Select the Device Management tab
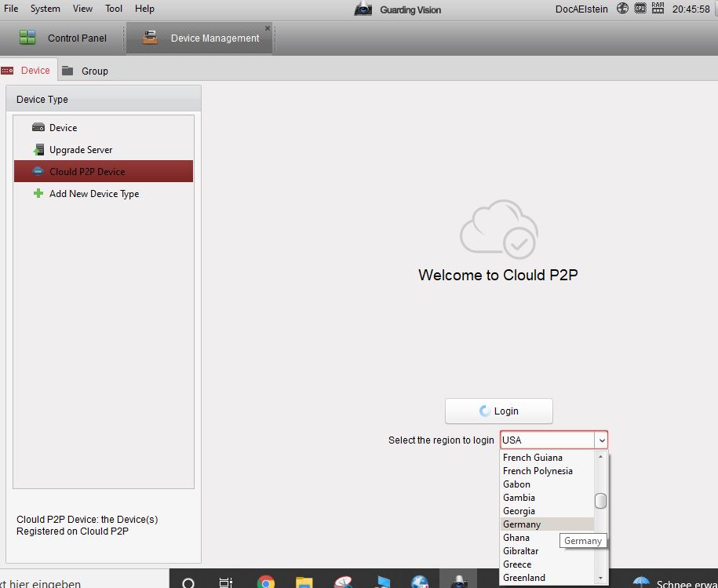Screen dimensions: 718x588 click(199, 38)
